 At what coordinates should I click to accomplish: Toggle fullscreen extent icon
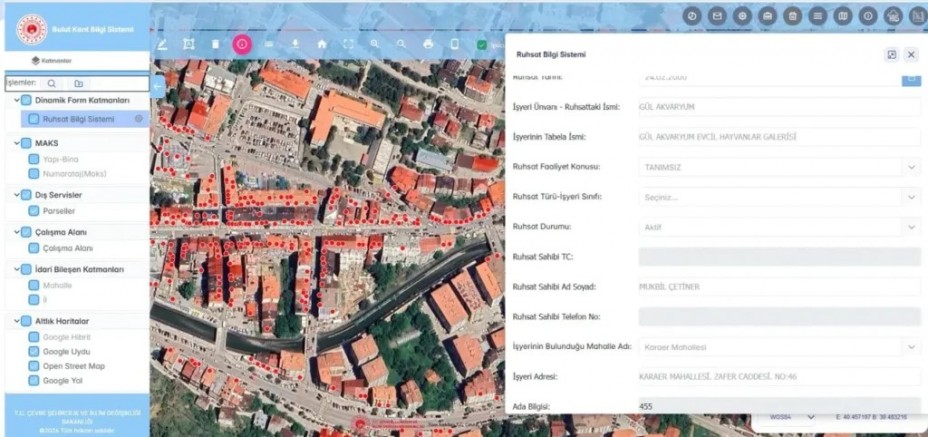click(x=349, y=44)
